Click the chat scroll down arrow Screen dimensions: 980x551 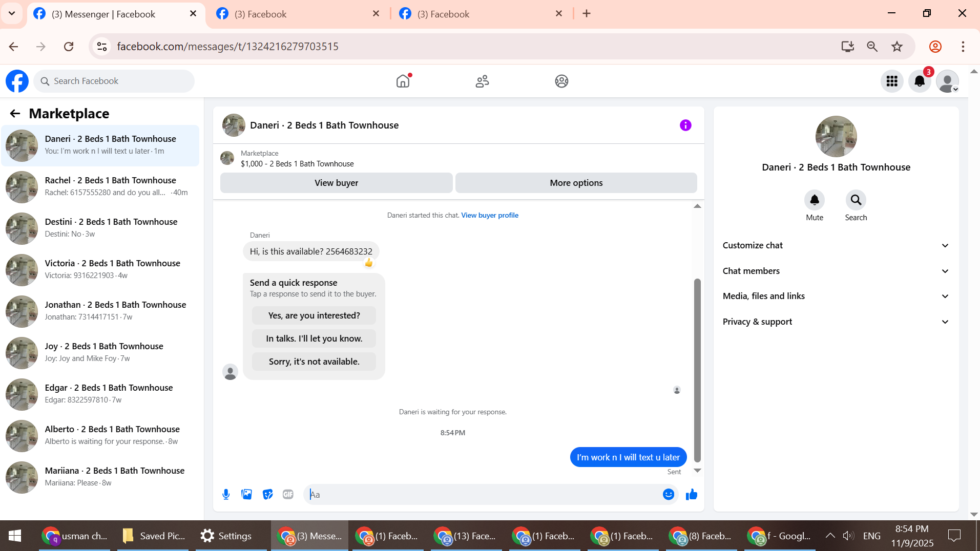click(x=697, y=471)
